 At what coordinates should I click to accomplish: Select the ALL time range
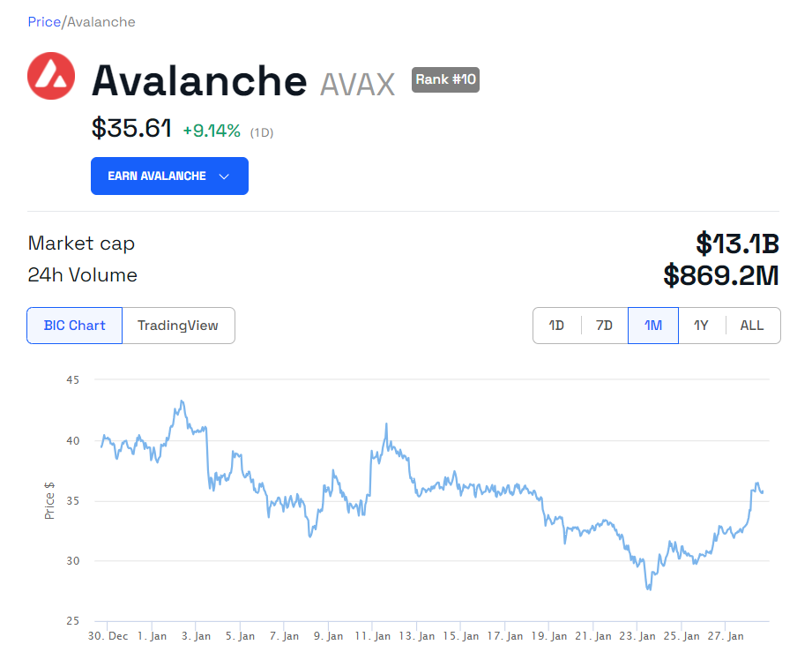[752, 326]
